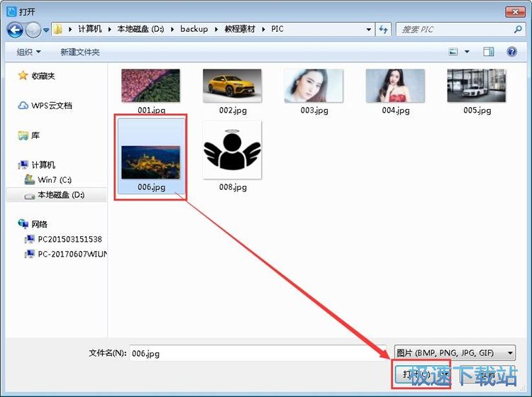
Task: Select PC201503151538 network computer
Action: coord(70,240)
